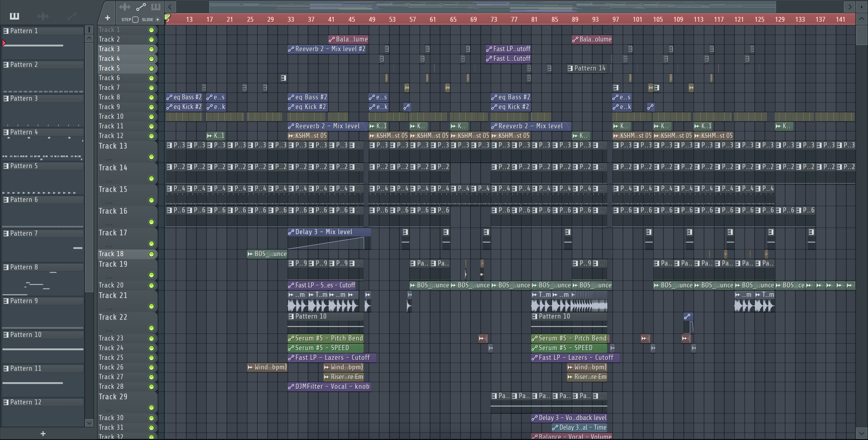The height and width of the screenshot is (440, 868).
Task: Select the piano-keys pattern filter in picker panel
Action: pos(14,16)
